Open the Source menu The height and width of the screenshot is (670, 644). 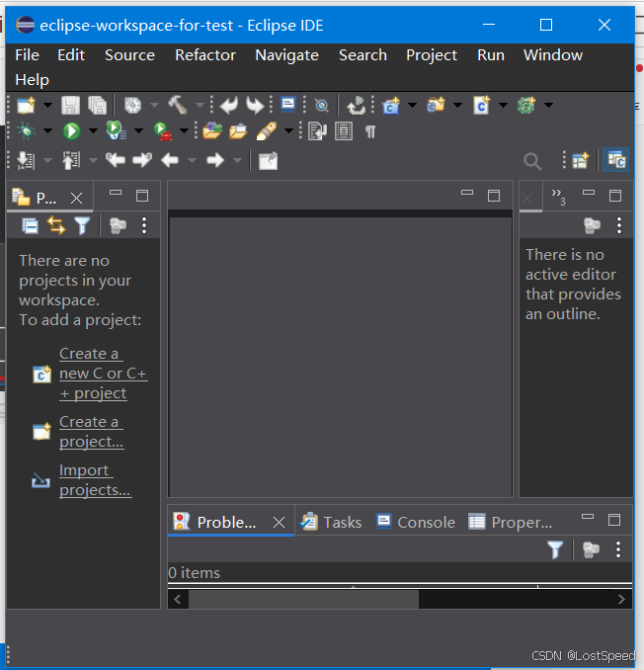pos(129,55)
